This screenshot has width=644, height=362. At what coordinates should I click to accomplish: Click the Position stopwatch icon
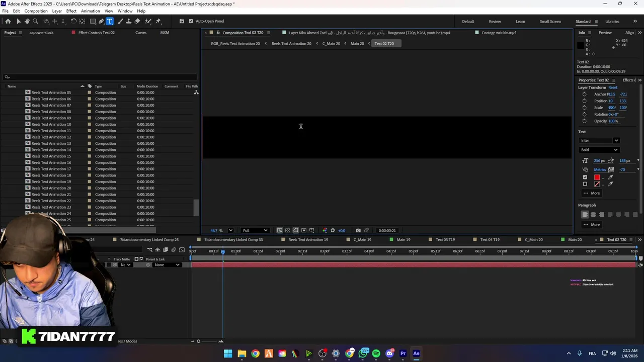[584, 101]
